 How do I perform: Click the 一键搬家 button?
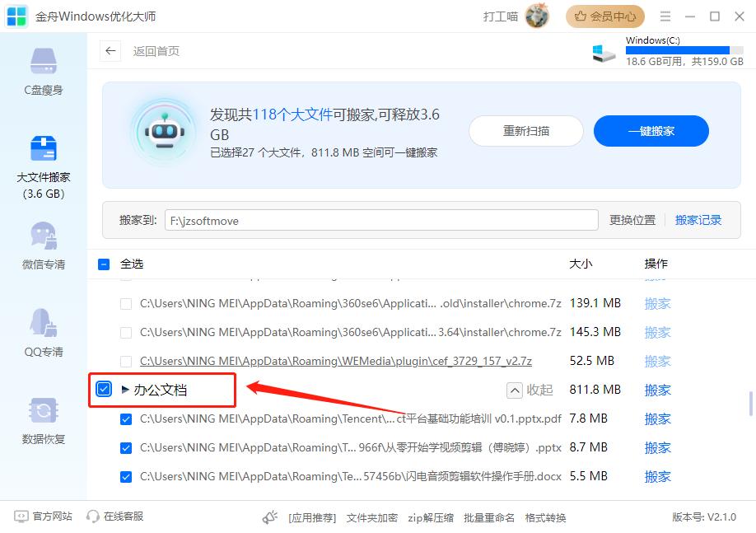click(651, 130)
